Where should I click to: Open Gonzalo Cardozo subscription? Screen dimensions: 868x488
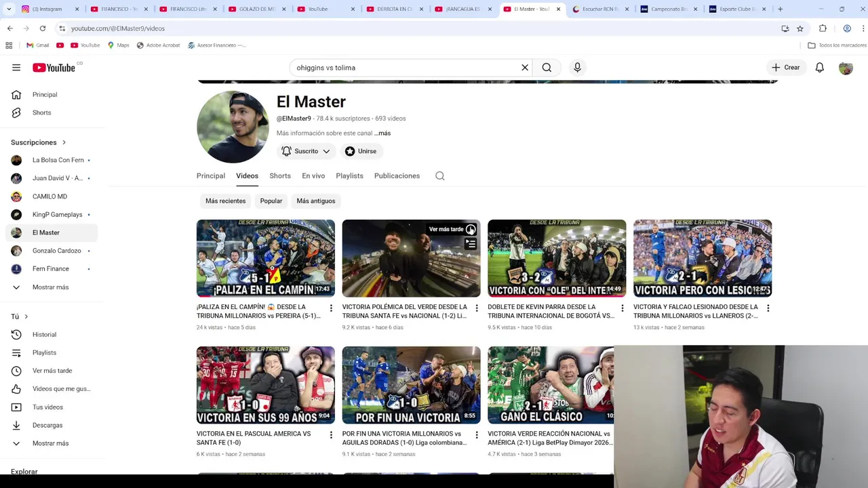pos(52,251)
